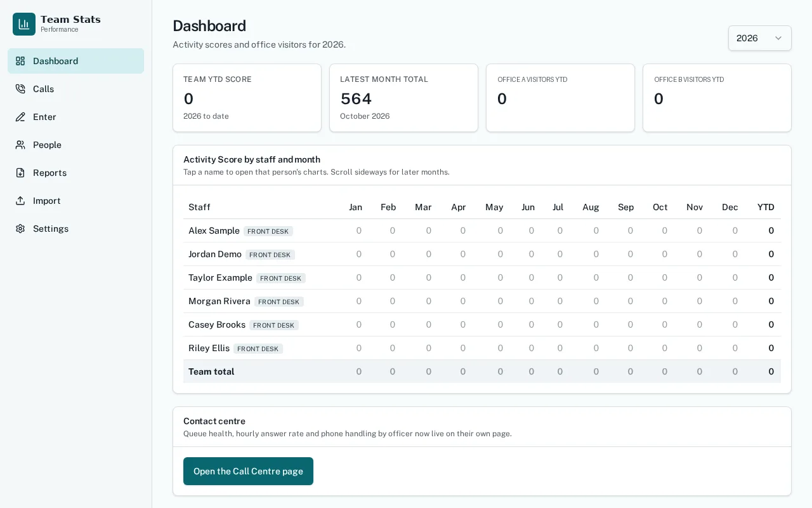Click the Oct column header
812x508 pixels.
660,207
